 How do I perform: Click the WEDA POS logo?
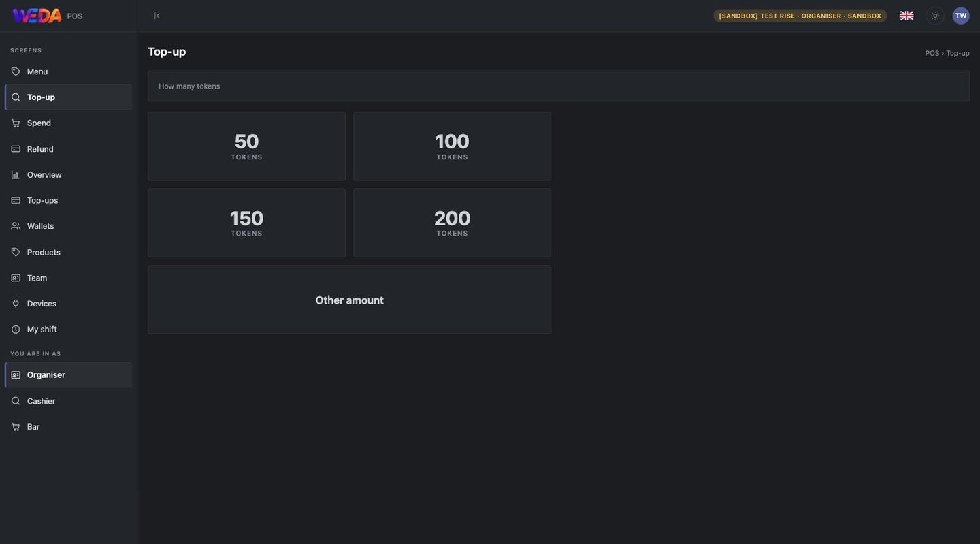pos(47,16)
